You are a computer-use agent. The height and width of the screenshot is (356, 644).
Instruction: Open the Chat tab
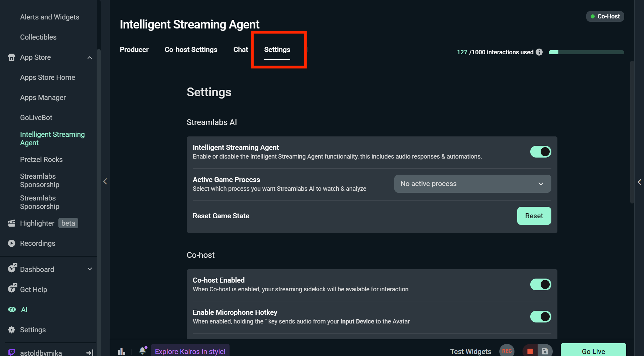241,49
